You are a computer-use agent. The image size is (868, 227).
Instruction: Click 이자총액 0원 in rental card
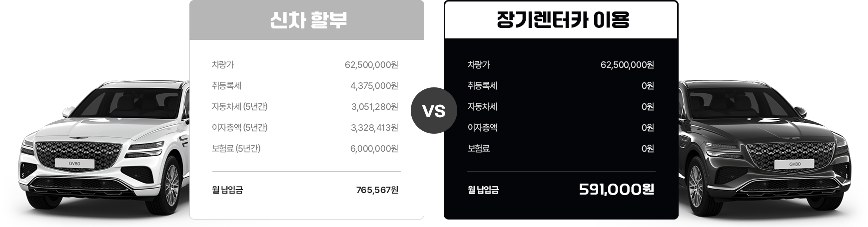648,128
